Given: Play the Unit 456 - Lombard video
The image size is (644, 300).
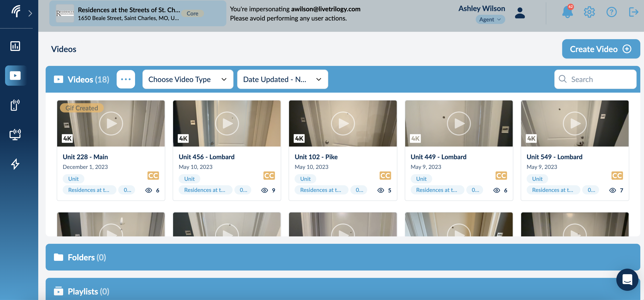Looking at the screenshot, I should [x=227, y=124].
